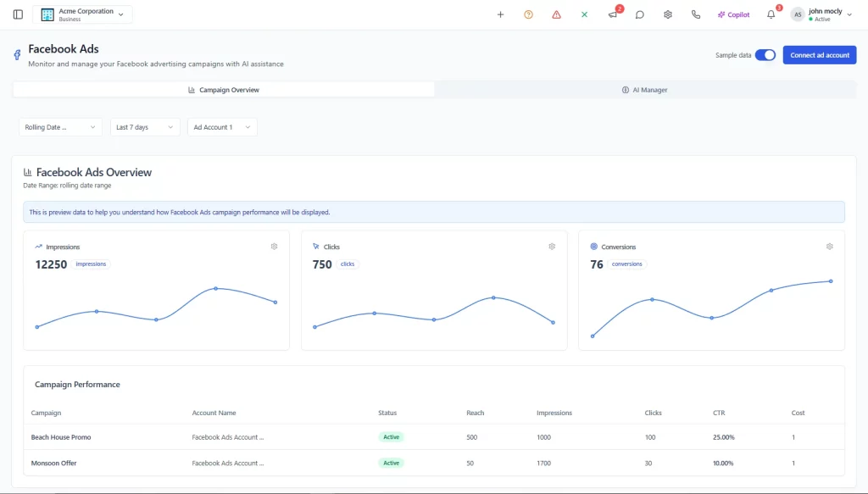
Task: Click the Impressions trend arrow icon
Action: 38,247
